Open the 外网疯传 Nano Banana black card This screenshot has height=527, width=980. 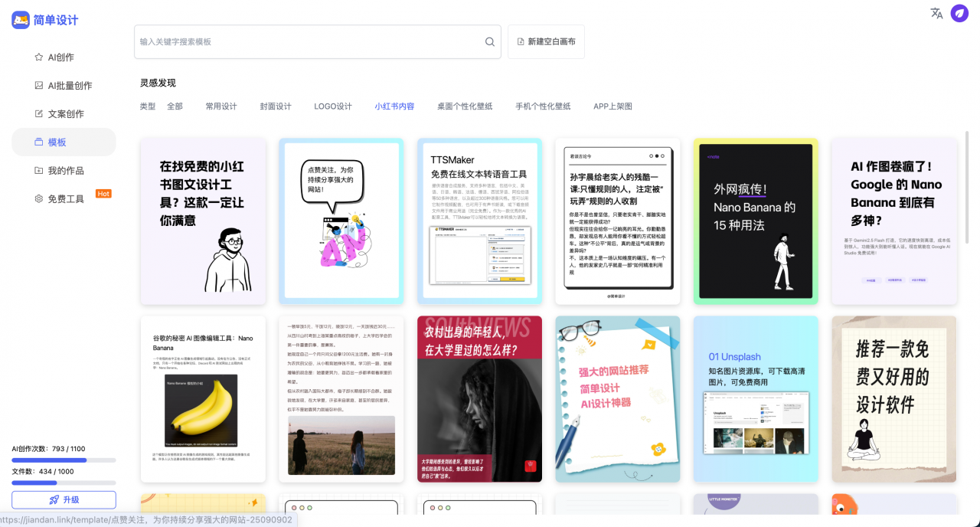coord(756,221)
